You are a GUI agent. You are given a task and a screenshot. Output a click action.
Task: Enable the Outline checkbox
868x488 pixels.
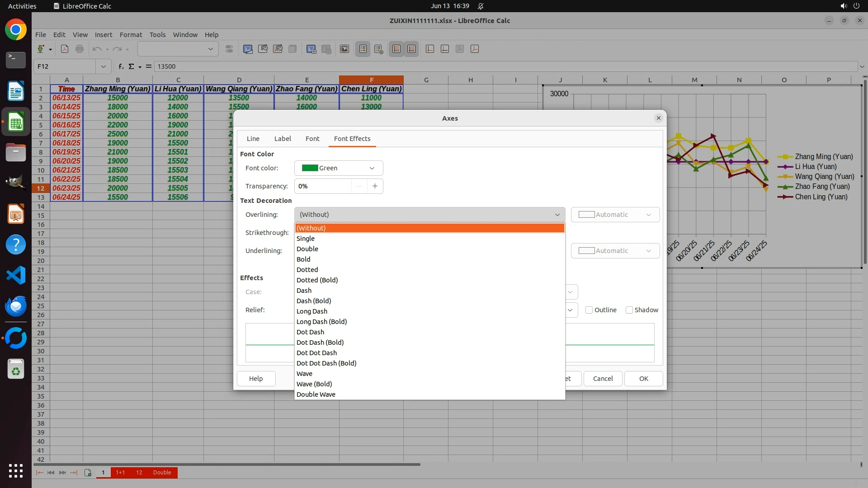[589, 310]
